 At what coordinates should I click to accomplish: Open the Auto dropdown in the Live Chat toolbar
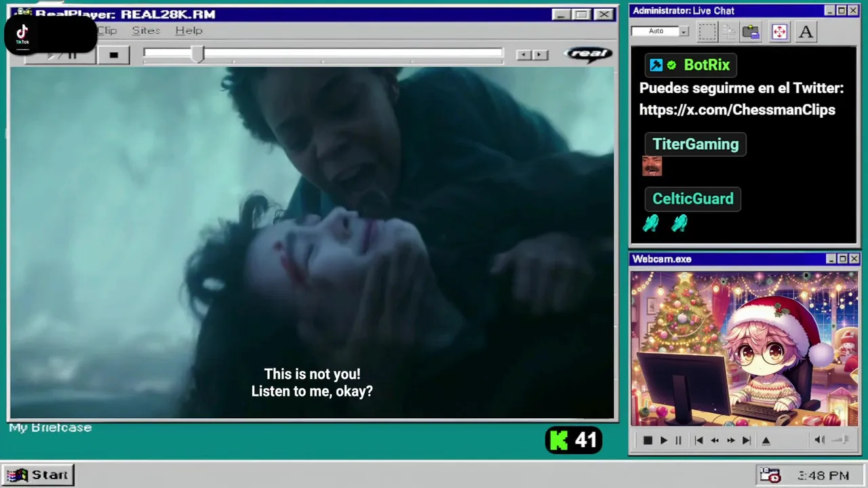click(x=684, y=31)
